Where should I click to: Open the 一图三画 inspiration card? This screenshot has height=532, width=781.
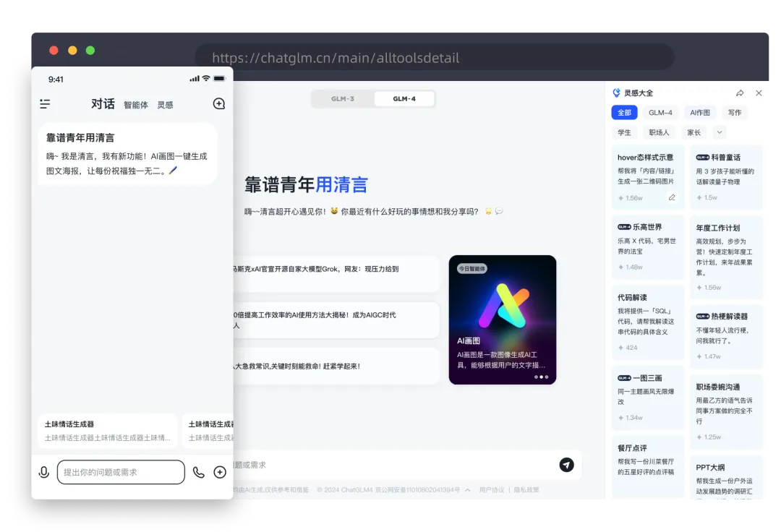click(647, 398)
